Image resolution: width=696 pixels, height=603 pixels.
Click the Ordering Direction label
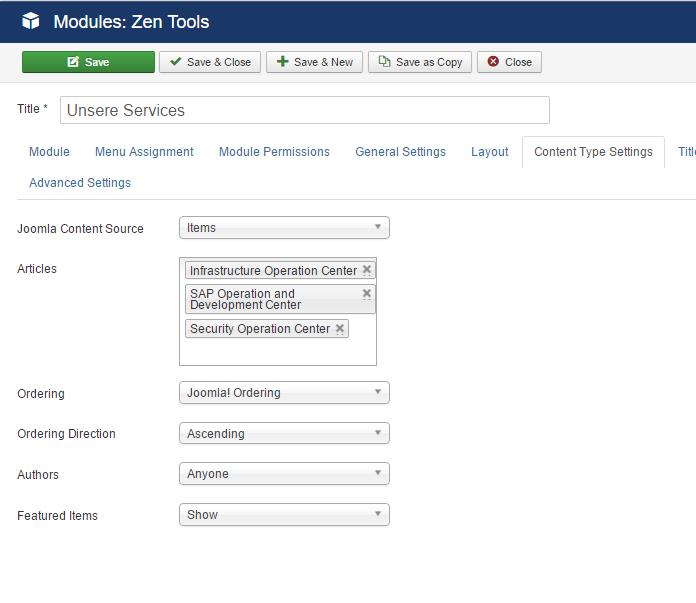(x=67, y=434)
